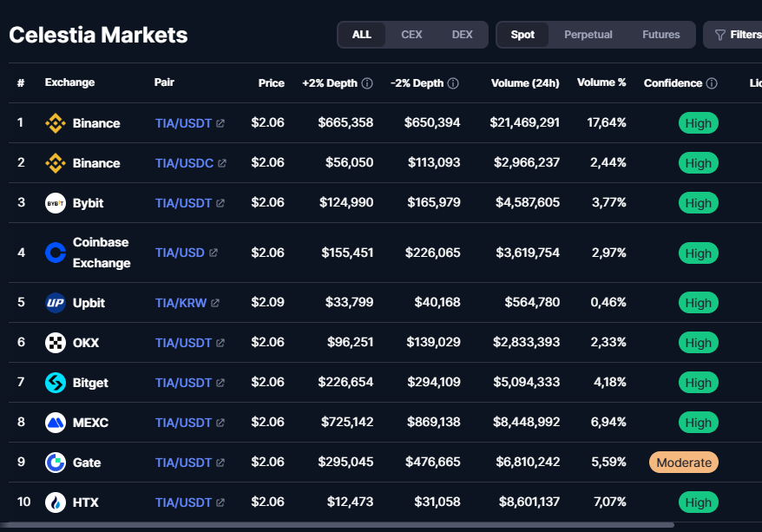Switch to the CEX tab
Screen dimensions: 762x532
point(411,35)
